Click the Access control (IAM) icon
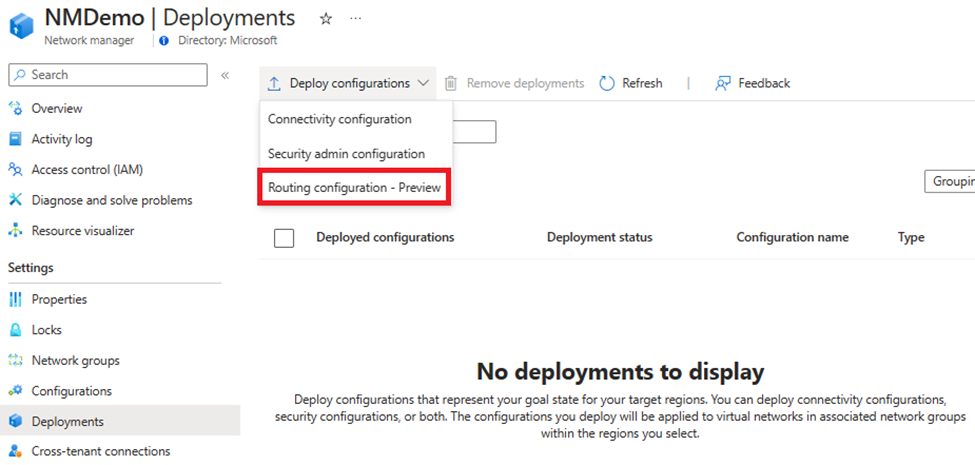Image resolution: width=975 pixels, height=465 pixels. point(15,170)
